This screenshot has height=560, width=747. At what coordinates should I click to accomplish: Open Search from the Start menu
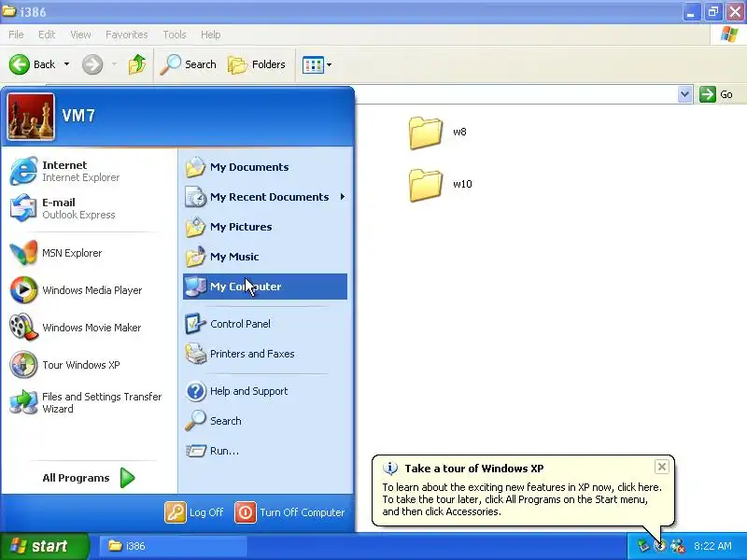pos(265,421)
